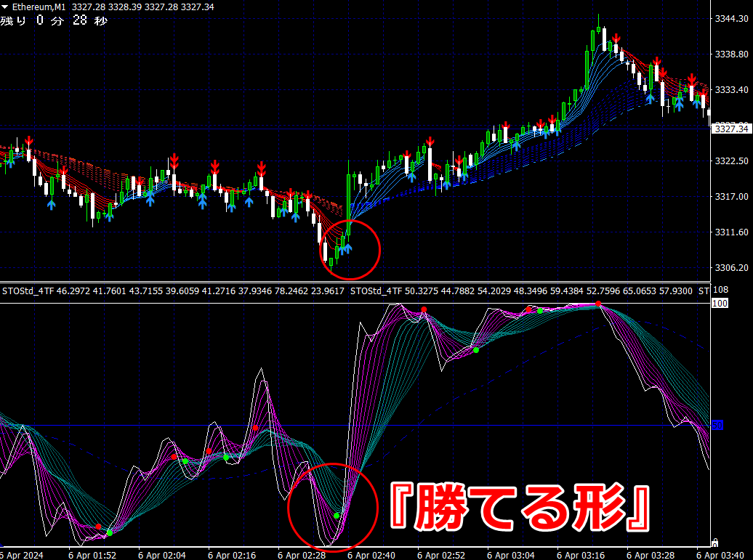Click the leftmost blue up arrow near 01:52
The image size is (753, 560).
pyautogui.click(x=52, y=205)
